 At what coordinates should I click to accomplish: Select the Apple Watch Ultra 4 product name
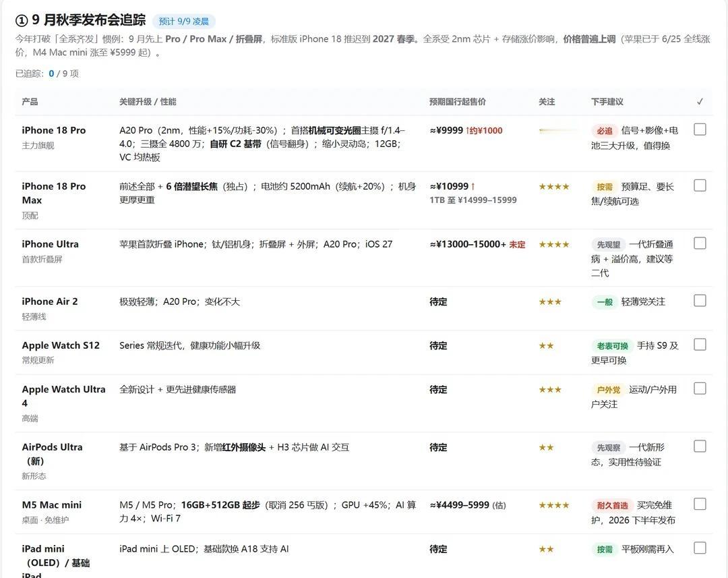point(63,396)
